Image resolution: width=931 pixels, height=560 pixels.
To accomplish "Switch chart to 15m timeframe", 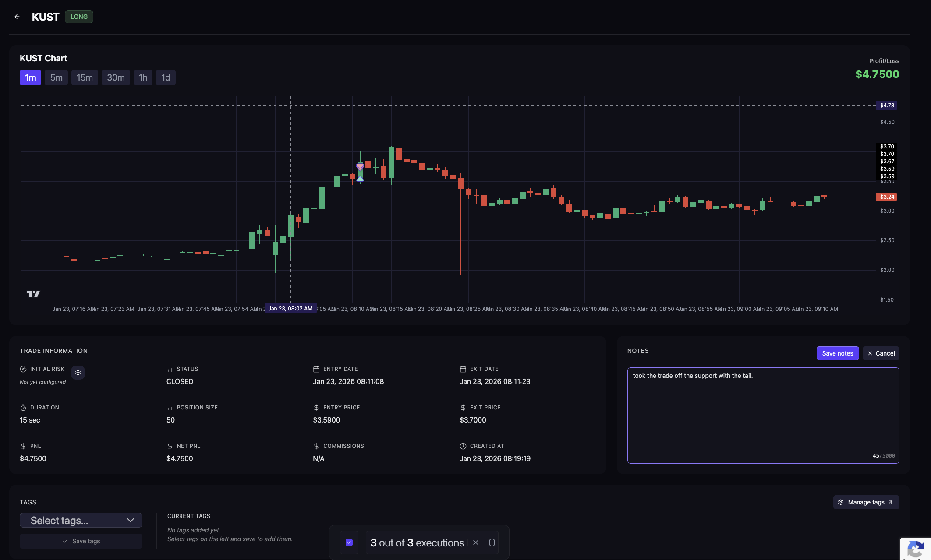I will (85, 77).
